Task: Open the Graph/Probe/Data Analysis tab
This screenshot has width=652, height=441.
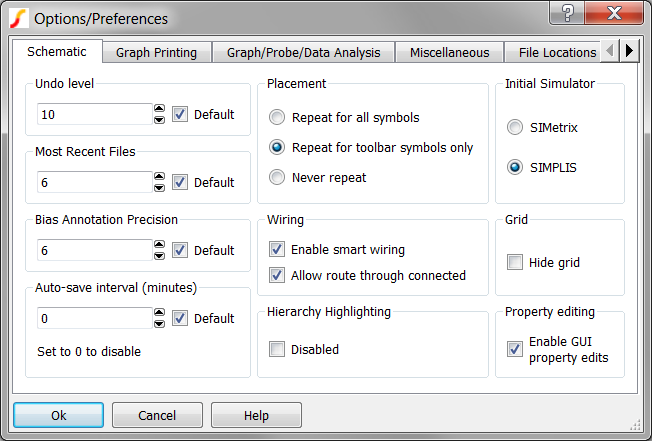Action: (x=303, y=52)
